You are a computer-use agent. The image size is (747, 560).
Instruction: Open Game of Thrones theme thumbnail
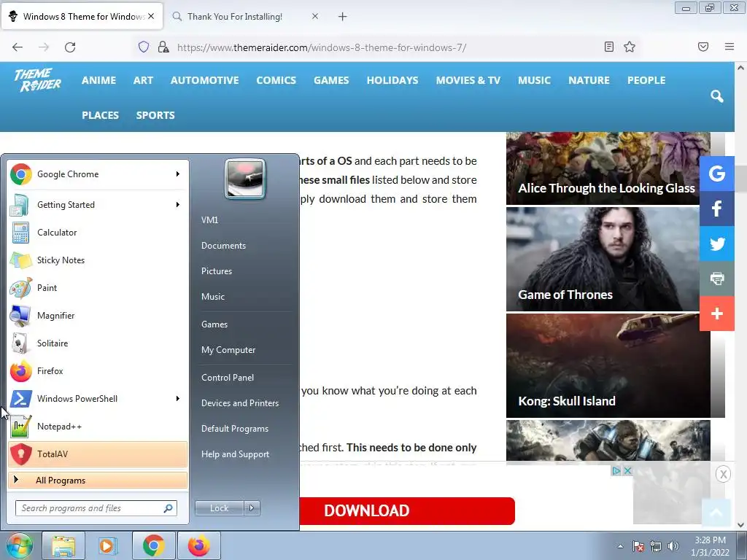[x=603, y=259]
